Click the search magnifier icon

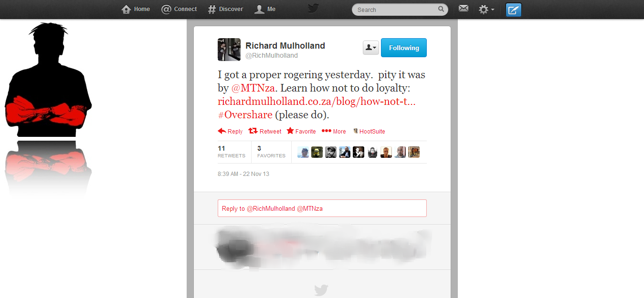coord(441,9)
